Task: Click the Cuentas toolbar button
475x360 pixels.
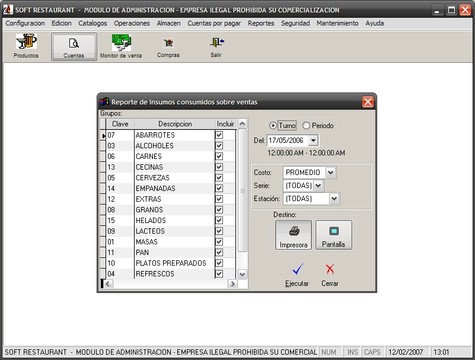Action: tap(74, 46)
